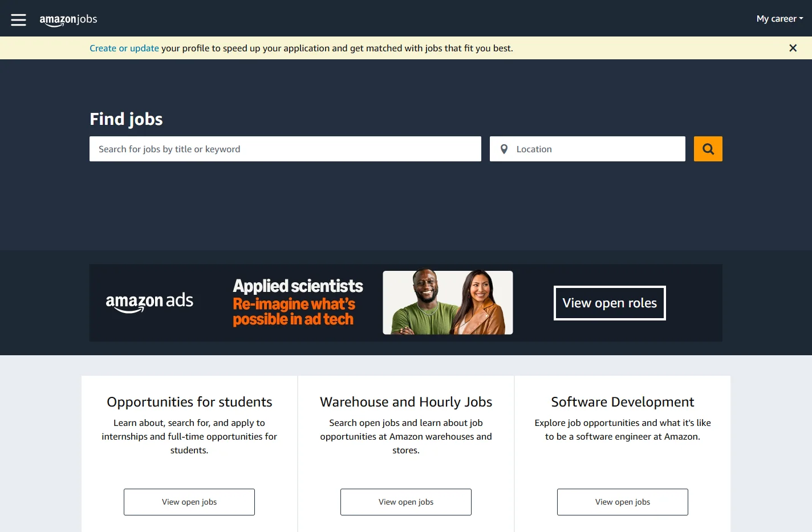Expand the My career dropdown
The image size is (812, 532).
tap(779, 19)
